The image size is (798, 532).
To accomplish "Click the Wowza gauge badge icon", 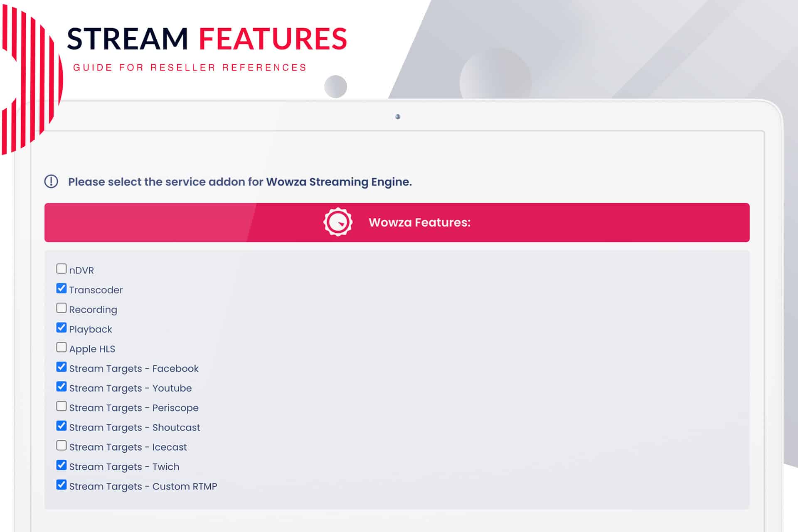I will point(338,222).
